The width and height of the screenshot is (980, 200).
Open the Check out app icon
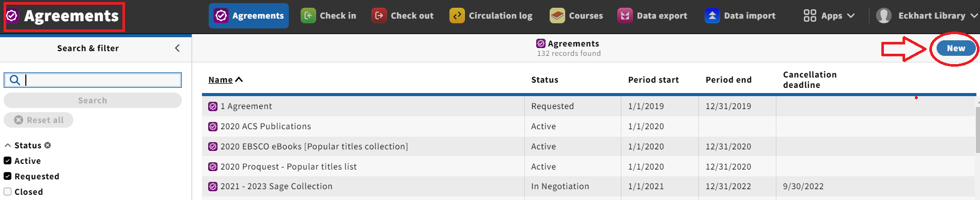pyautogui.click(x=379, y=16)
